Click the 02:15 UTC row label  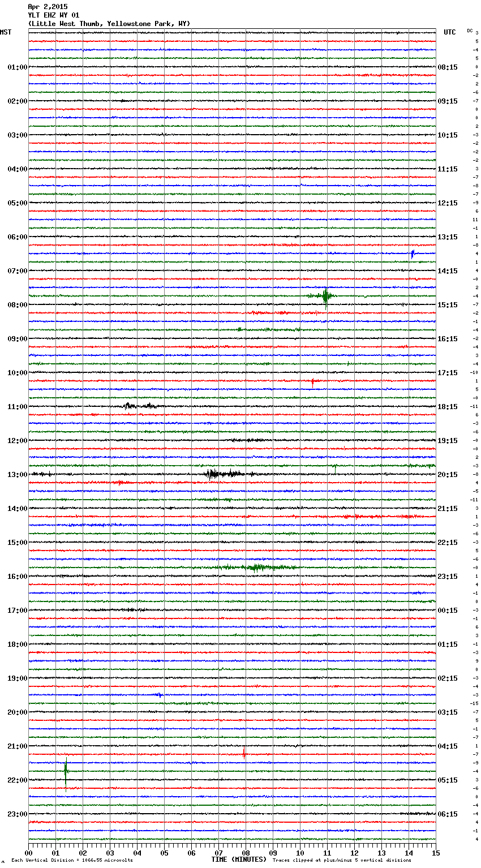[x=448, y=678]
